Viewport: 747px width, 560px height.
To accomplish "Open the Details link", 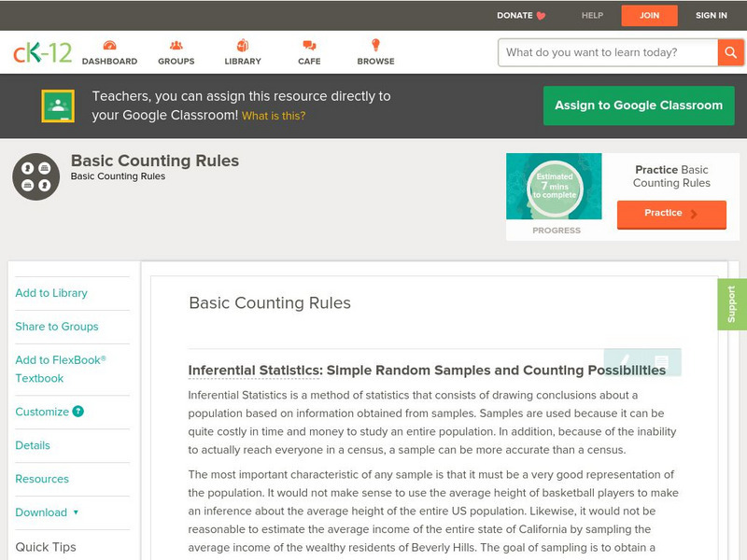I will (x=33, y=445).
